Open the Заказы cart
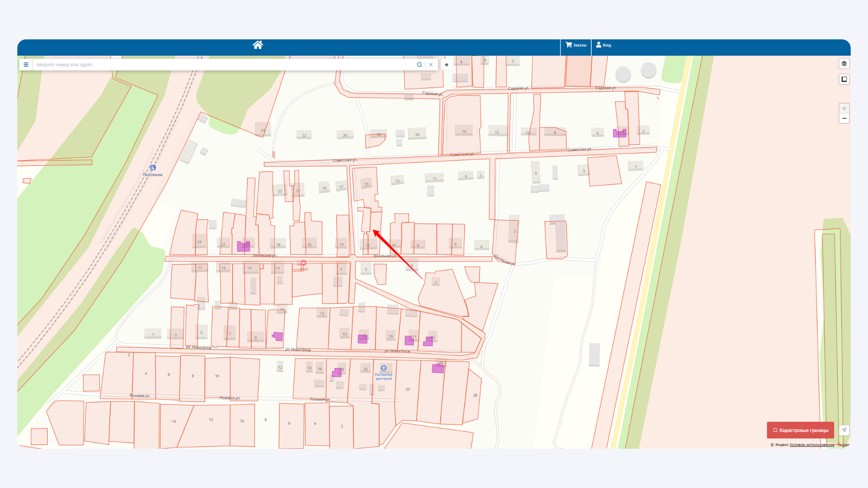The image size is (868, 488). coord(576,45)
